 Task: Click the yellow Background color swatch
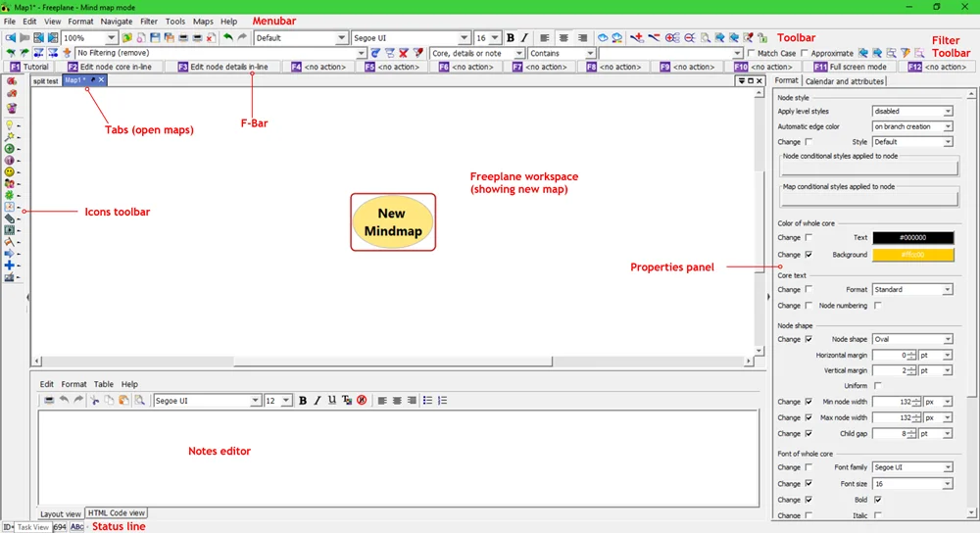pyautogui.click(x=913, y=255)
